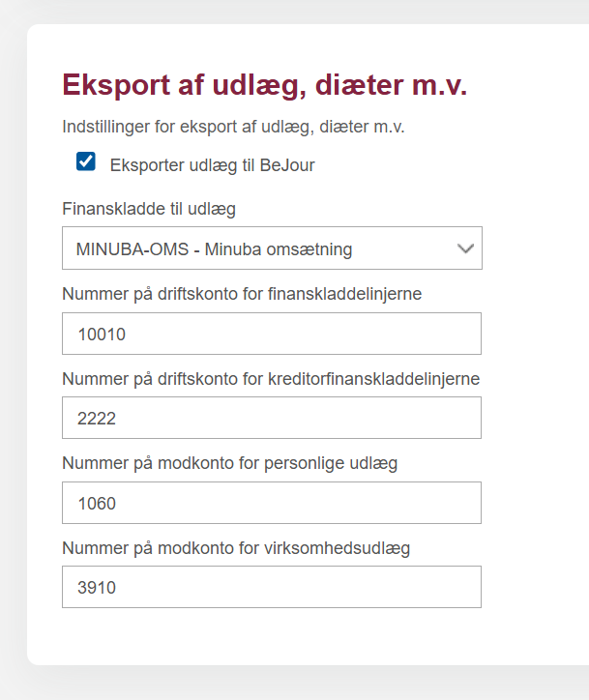This screenshot has width=589, height=700.
Task: Click the 'Nummer på driftskonto for finanskladdelinjerne' label
Action: pyautogui.click(x=242, y=294)
